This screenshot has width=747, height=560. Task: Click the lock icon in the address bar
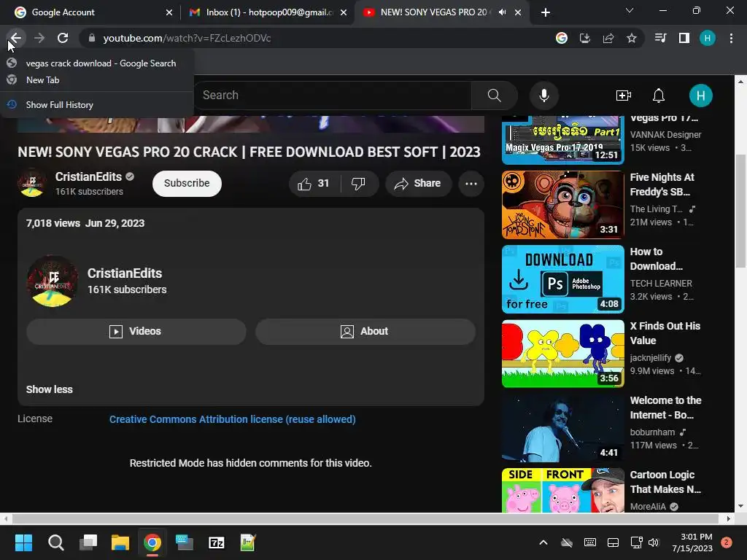(91, 38)
